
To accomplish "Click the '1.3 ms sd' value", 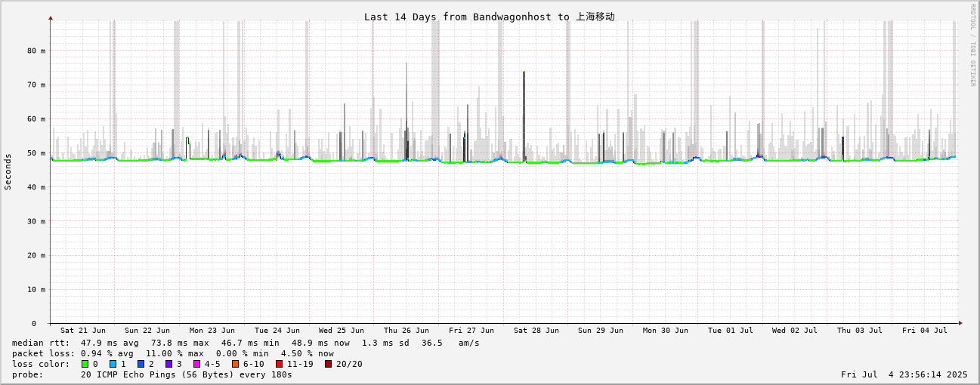I will [385, 343].
